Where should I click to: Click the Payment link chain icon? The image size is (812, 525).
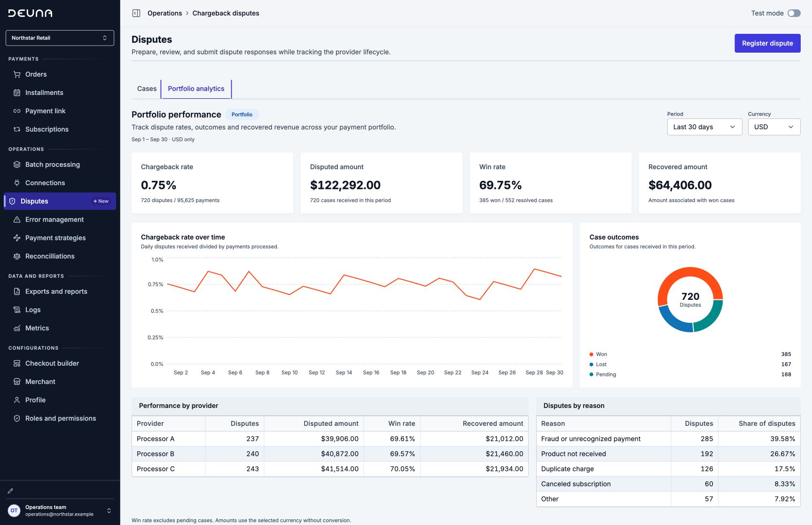17,111
